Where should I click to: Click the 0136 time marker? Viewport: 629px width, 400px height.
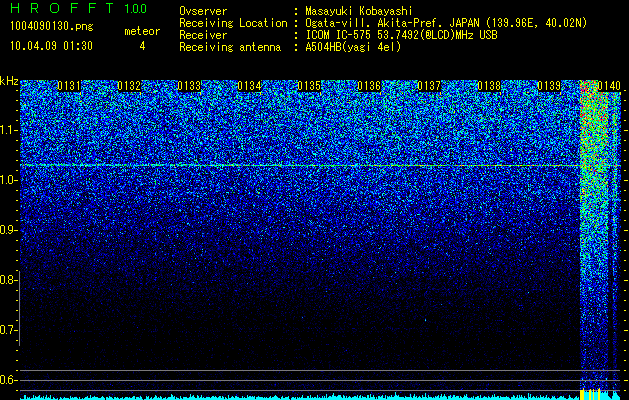[x=369, y=86]
